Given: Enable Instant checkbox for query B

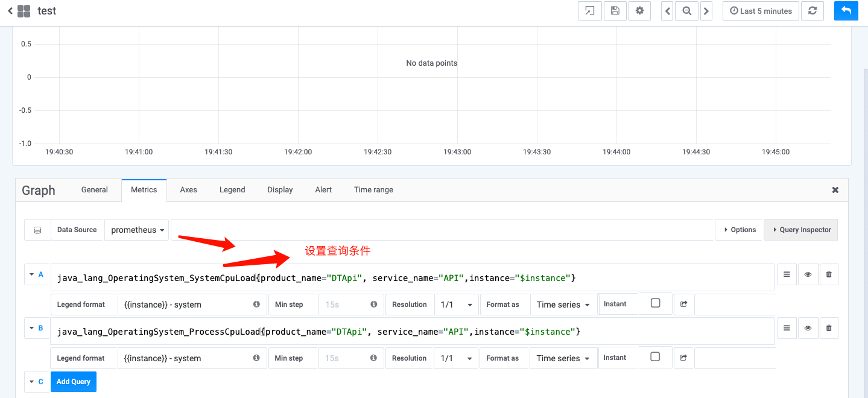Looking at the screenshot, I should (x=655, y=357).
